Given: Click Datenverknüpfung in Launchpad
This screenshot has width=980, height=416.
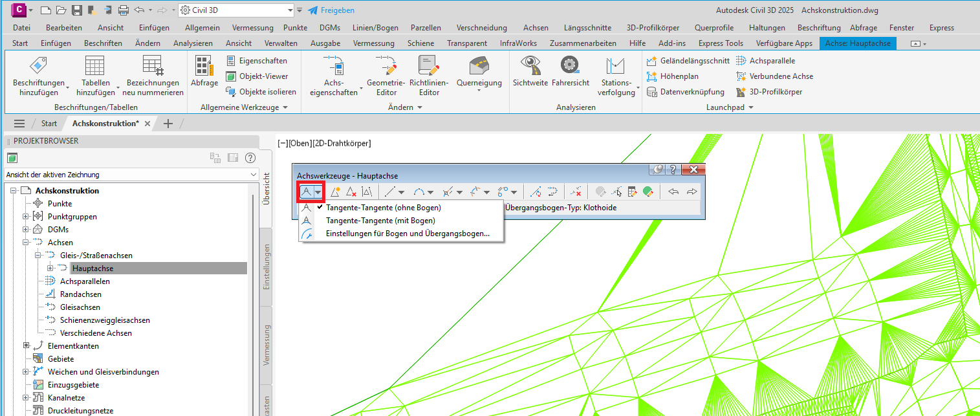Looking at the screenshot, I should click(686, 92).
